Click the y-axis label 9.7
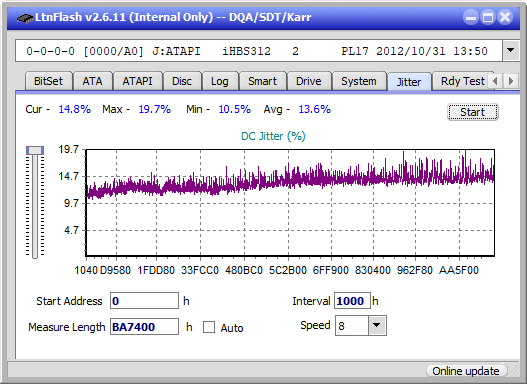Screen dimensions: 527x384 [x=71, y=203]
